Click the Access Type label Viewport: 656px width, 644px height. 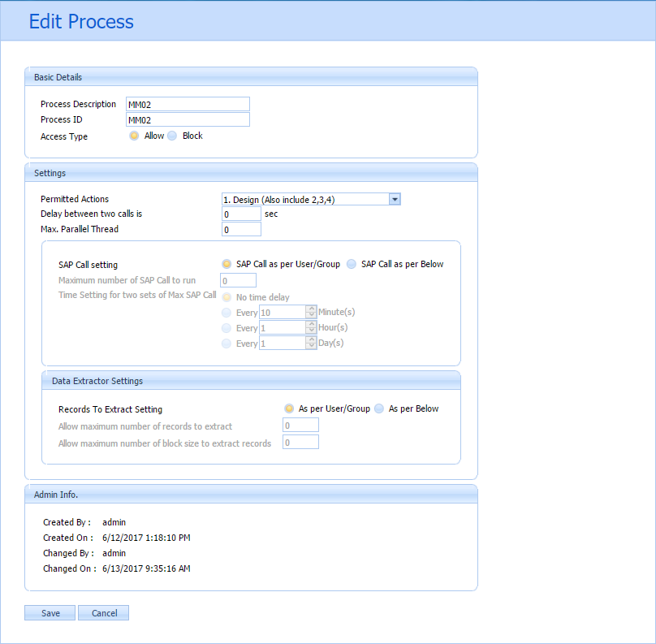64,136
